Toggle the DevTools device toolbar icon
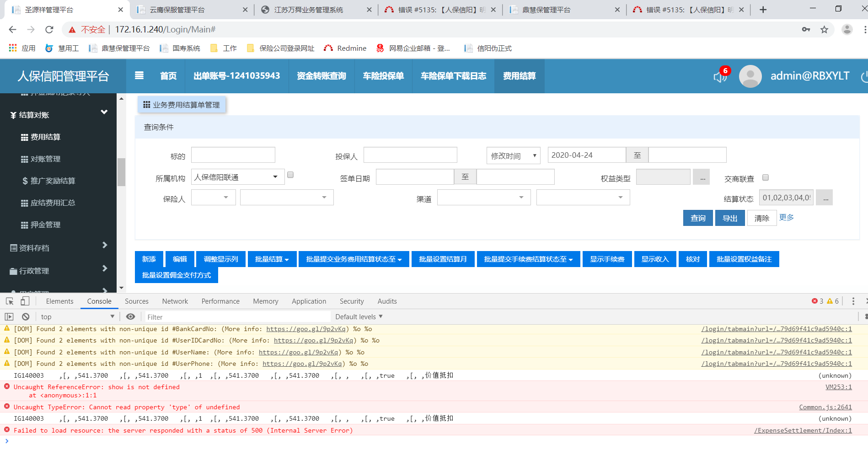This screenshot has width=868, height=455. [25, 301]
